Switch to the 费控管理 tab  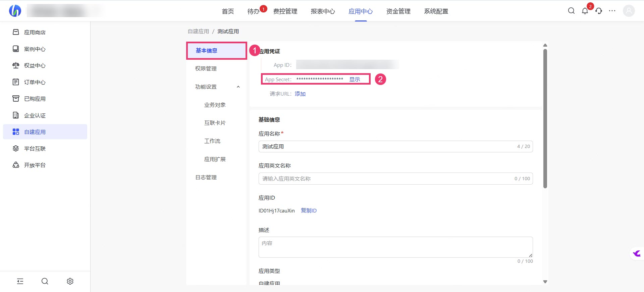[285, 11]
